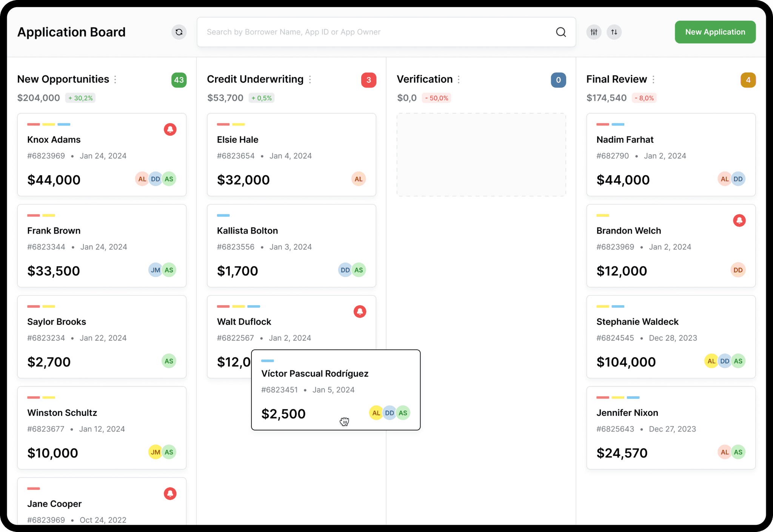Screen dimensions: 773x532
Task: Click Jane Cooper alert bell icon
Action: [x=170, y=494]
